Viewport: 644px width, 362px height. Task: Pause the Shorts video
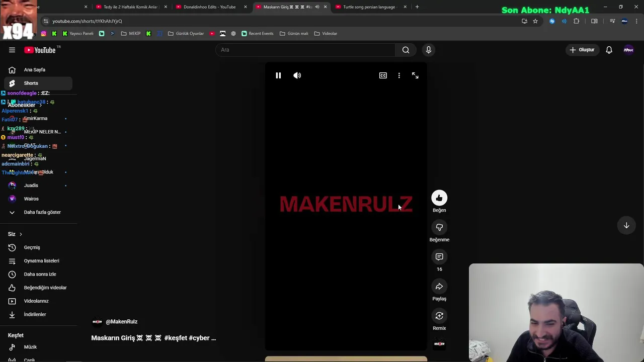coord(278,75)
